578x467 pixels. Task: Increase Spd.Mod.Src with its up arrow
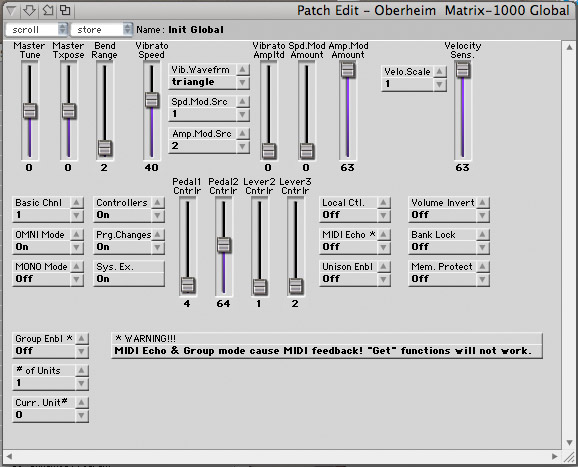tap(243, 101)
